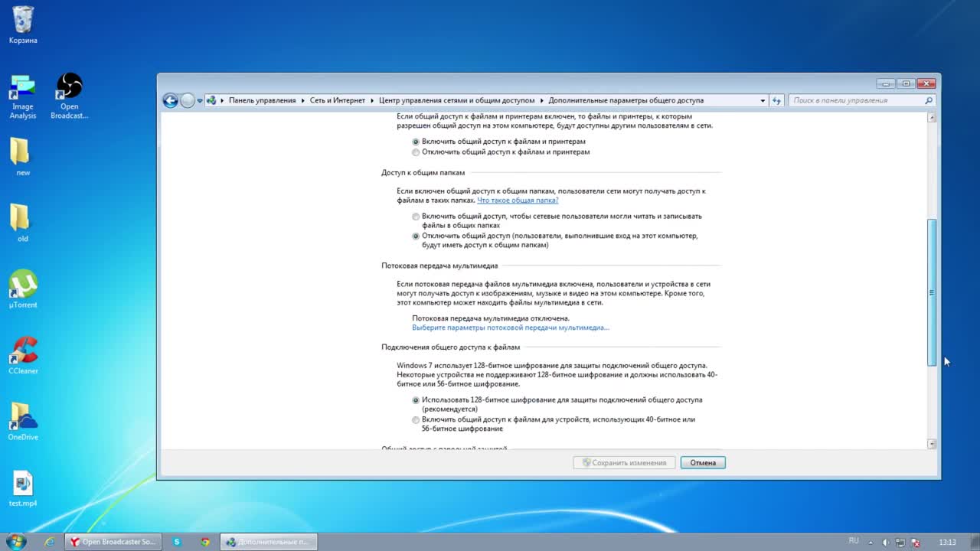Click the vertical scrollbar thumb

932,292
